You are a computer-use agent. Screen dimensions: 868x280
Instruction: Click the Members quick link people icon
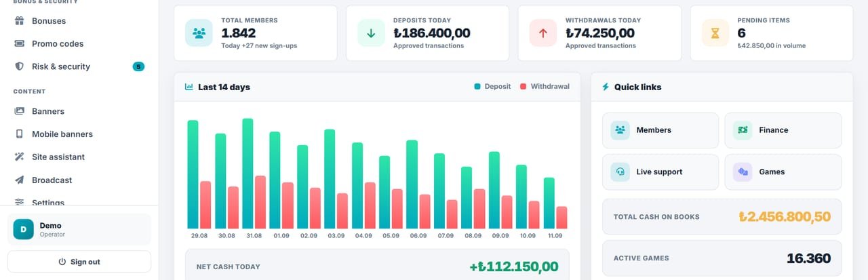(620, 130)
